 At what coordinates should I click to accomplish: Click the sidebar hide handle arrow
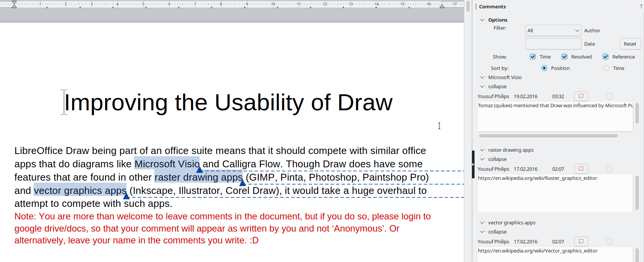(x=473, y=164)
